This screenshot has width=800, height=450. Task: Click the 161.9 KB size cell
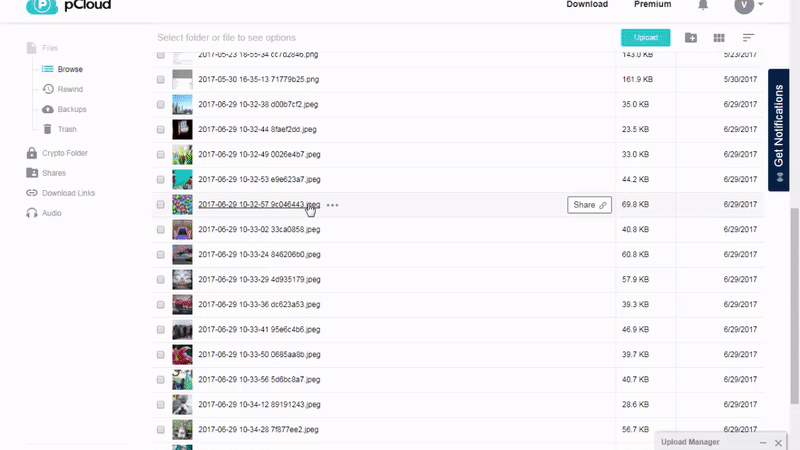(x=637, y=79)
